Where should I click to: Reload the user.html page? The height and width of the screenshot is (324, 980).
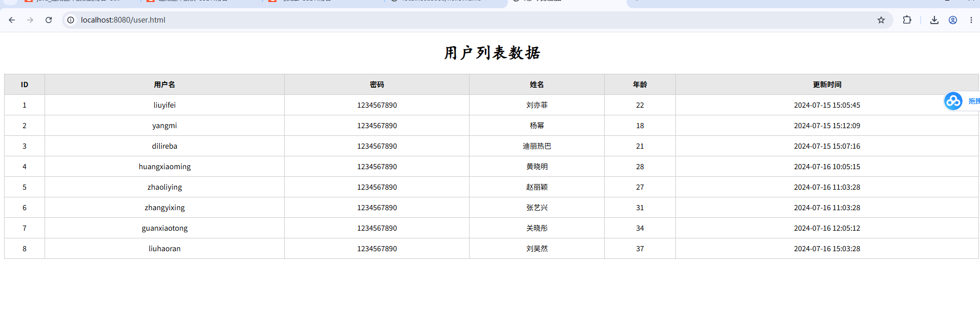(49, 20)
